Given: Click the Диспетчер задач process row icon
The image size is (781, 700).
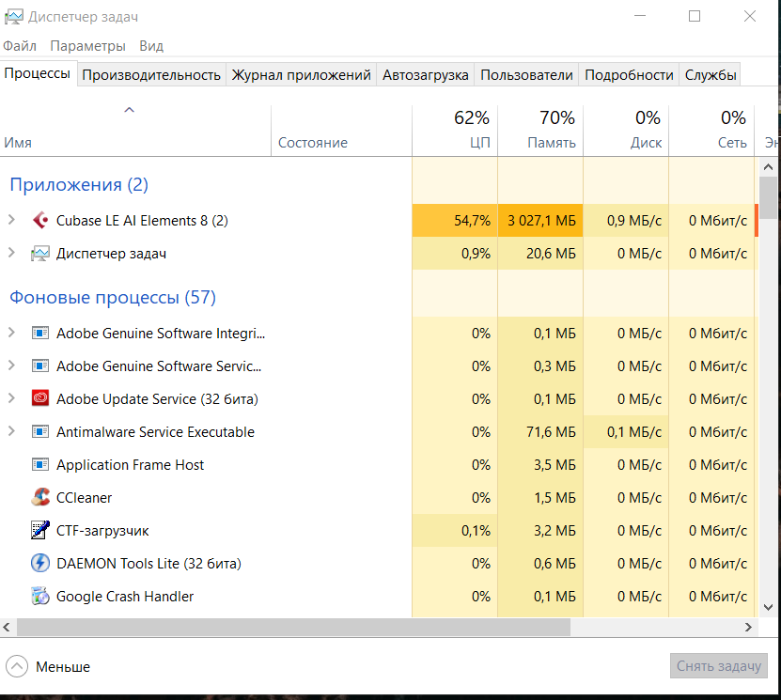Looking at the screenshot, I should 40,254.
